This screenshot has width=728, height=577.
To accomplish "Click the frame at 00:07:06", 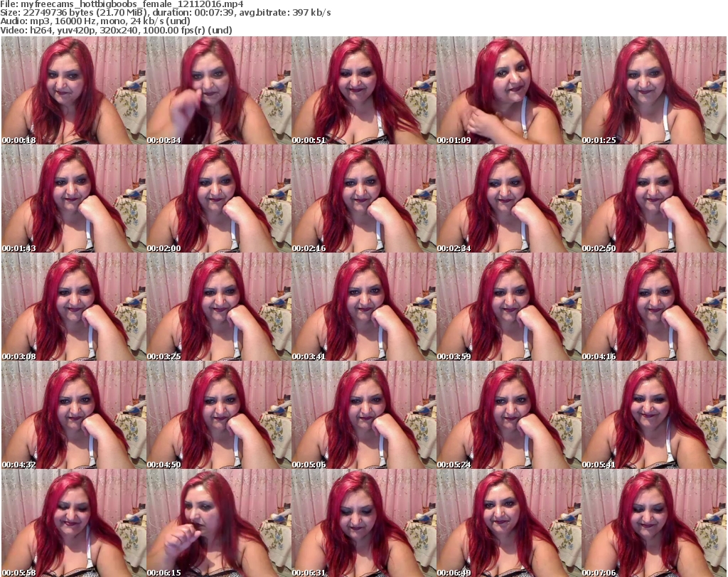I will [654, 523].
